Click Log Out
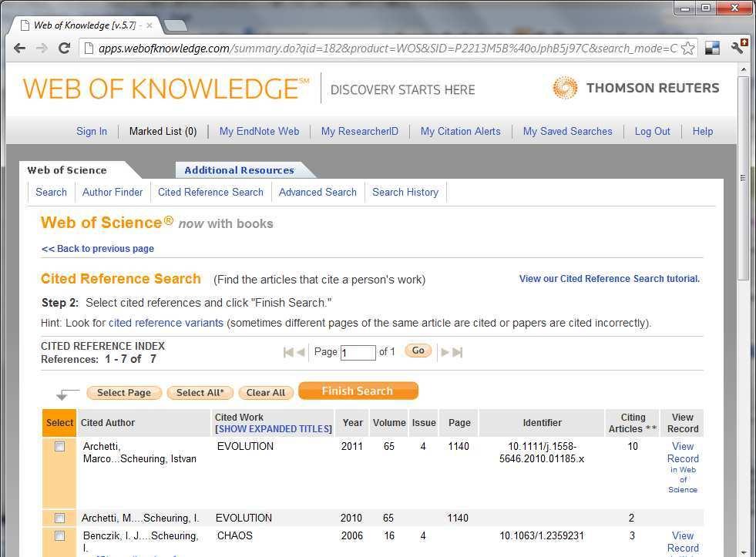 tap(652, 132)
